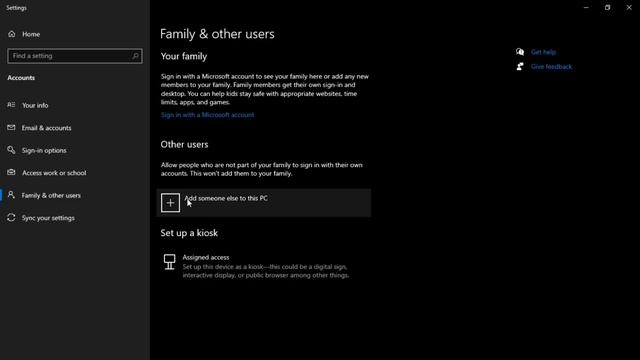The height and width of the screenshot is (360, 640).
Task: Click the Sign-in options key icon
Action: (11, 150)
